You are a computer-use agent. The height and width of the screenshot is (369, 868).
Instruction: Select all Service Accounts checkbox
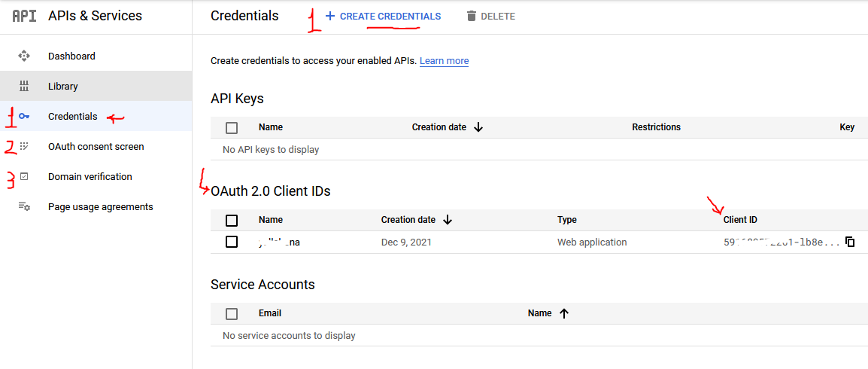point(232,314)
